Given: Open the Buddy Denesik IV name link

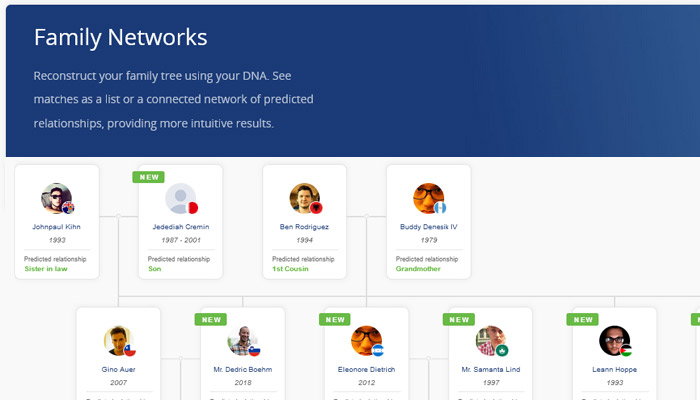Looking at the screenshot, I should click(429, 227).
